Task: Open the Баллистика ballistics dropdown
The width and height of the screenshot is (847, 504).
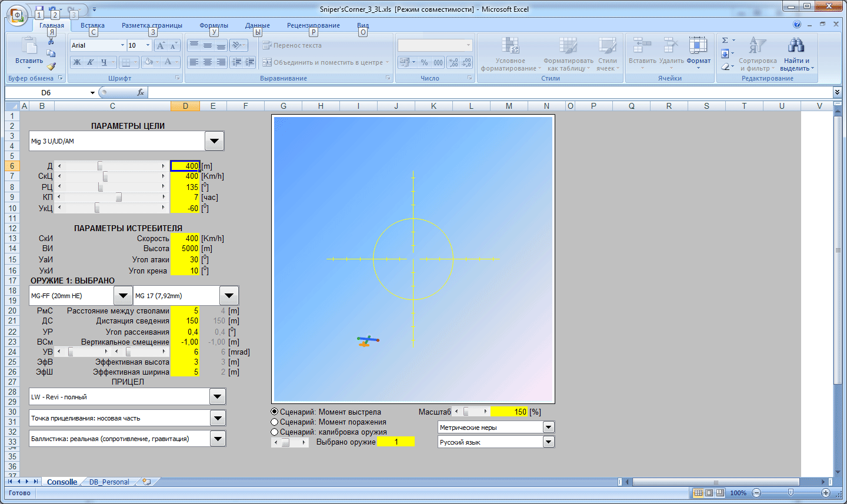Action: 218,439
